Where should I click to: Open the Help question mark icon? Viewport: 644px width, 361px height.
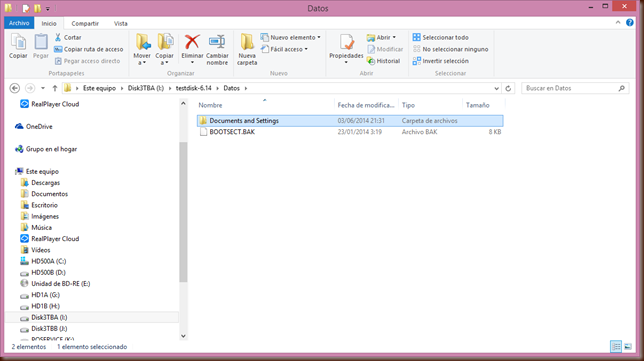point(630,23)
